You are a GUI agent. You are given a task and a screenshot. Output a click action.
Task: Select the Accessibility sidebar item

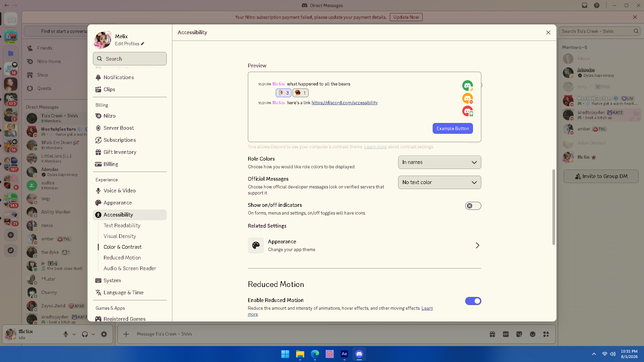tap(129, 215)
